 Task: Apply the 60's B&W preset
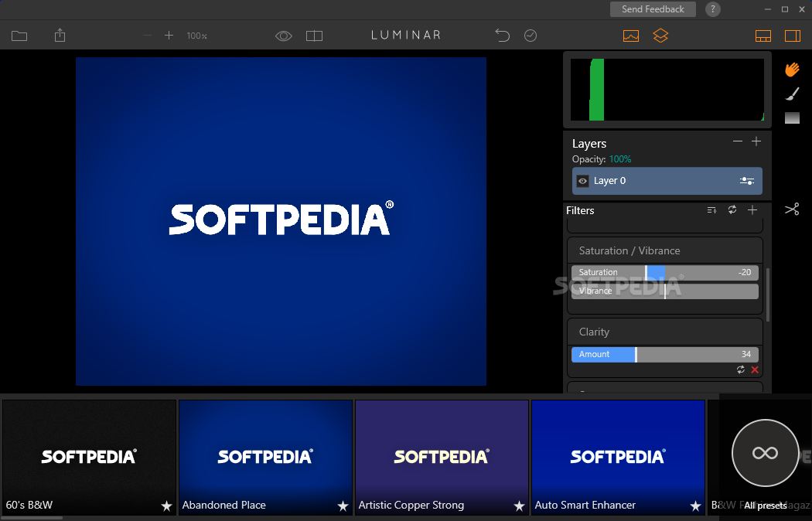[x=90, y=458]
